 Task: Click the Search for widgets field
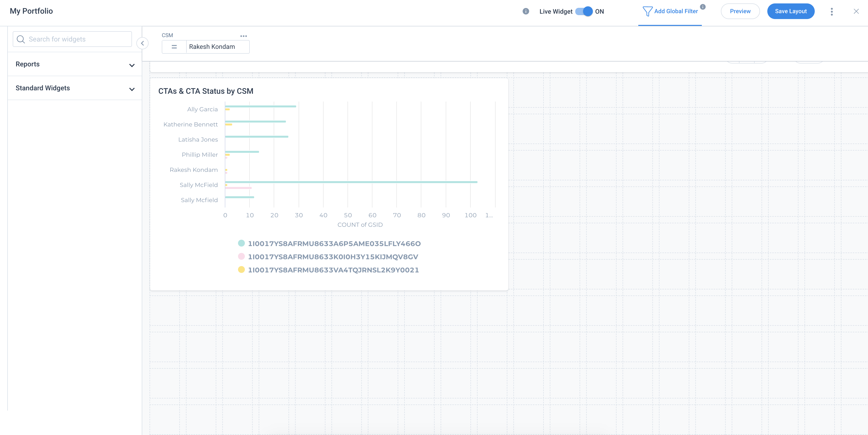[72, 39]
